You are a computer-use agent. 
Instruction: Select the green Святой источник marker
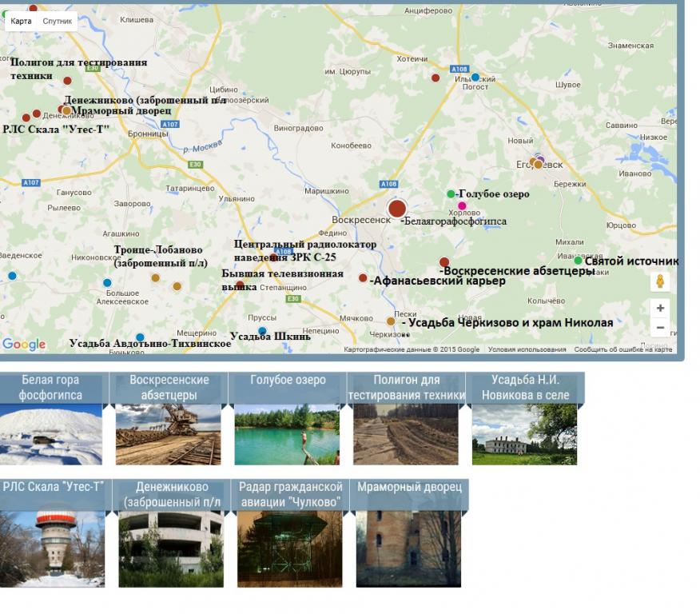(x=578, y=261)
